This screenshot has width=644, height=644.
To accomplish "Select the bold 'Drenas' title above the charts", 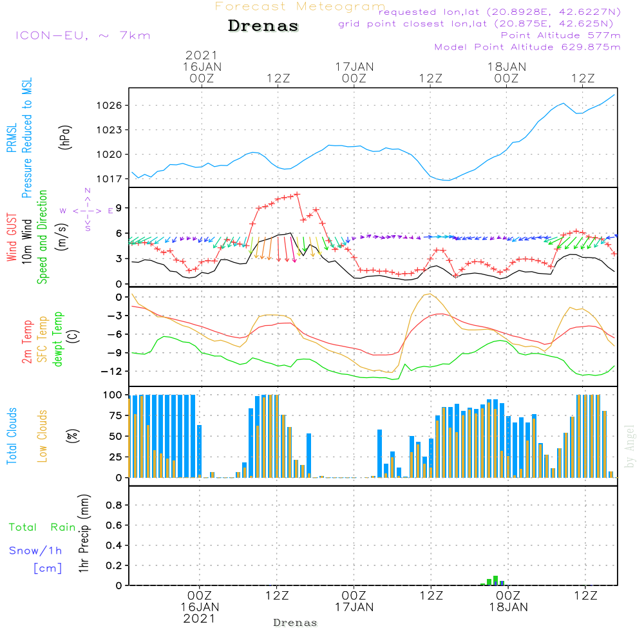I will point(263,26).
